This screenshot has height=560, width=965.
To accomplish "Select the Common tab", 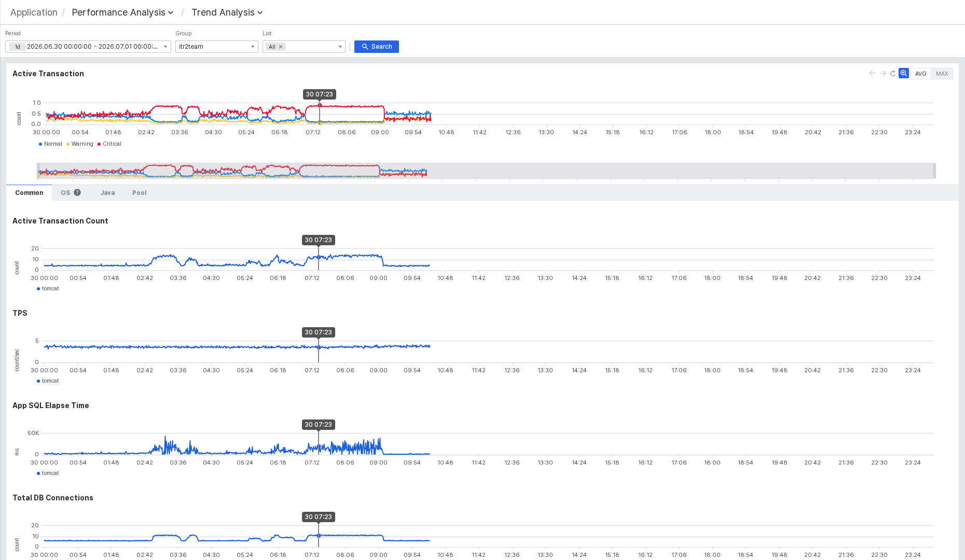I will coord(29,193).
